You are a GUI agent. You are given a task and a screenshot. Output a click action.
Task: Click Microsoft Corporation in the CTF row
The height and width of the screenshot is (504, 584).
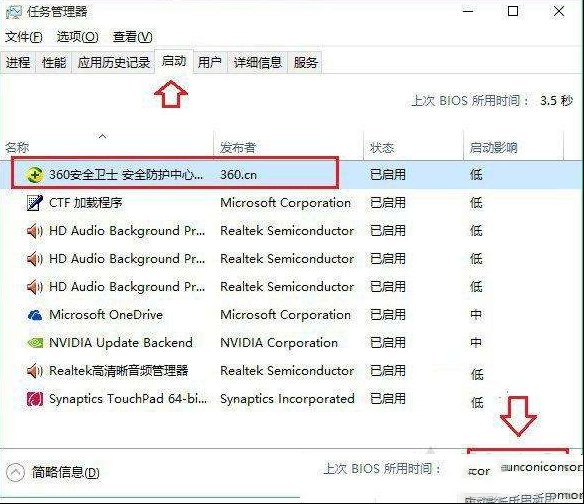[285, 203]
